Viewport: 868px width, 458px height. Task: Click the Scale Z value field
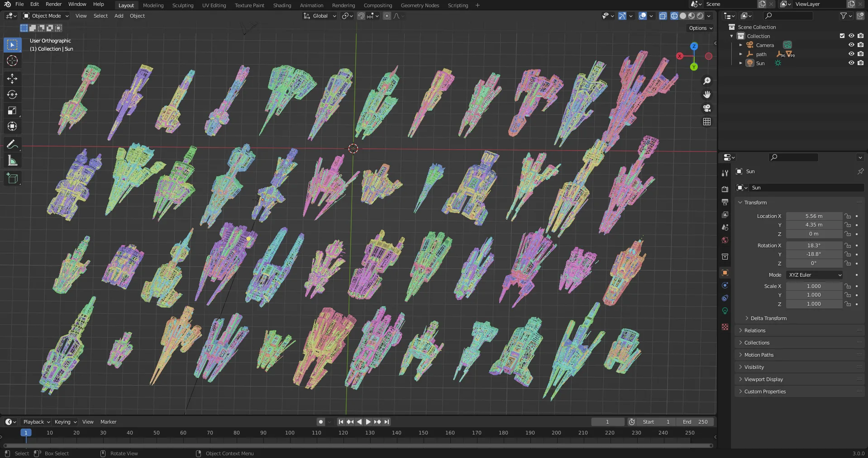tap(814, 304)
